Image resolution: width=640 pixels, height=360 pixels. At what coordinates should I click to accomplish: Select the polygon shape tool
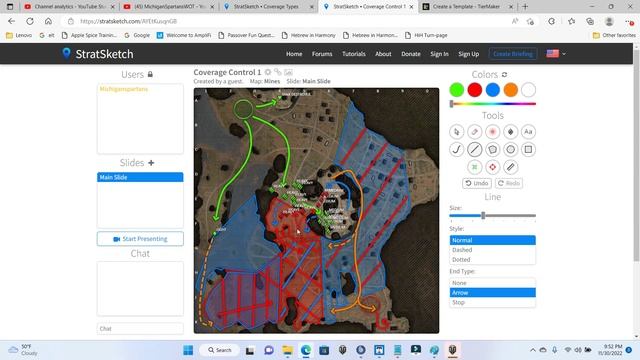click(x=492, y=149)
